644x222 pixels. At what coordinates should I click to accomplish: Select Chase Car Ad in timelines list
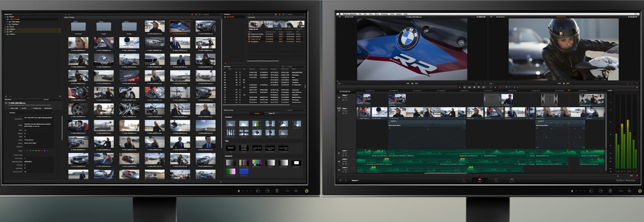click(276, 39)
